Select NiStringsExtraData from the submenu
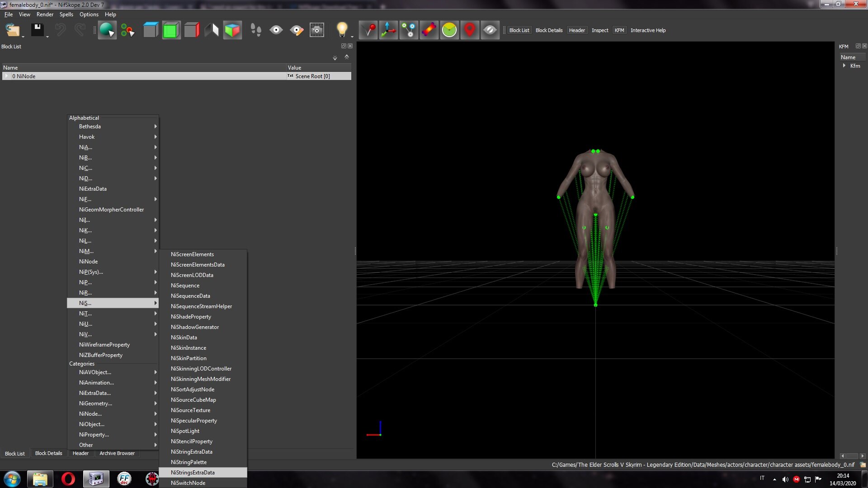The width and height of the screenshot is (868, 488). [x=203, y=473]
